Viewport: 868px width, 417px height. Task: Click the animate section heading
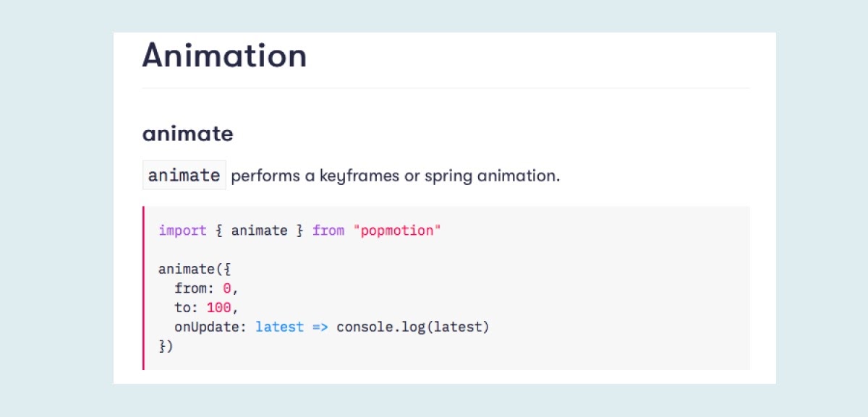(x=187, y=134)
